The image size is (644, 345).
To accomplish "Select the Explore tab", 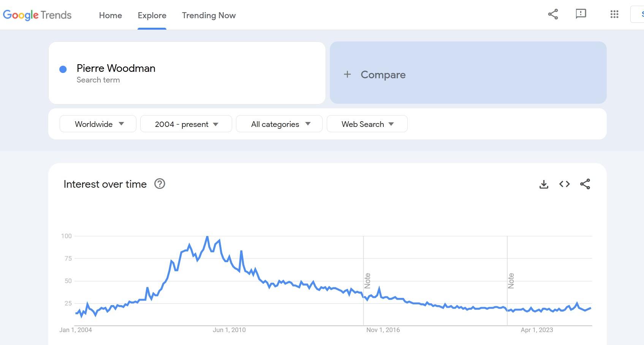I will pos(152,16).
